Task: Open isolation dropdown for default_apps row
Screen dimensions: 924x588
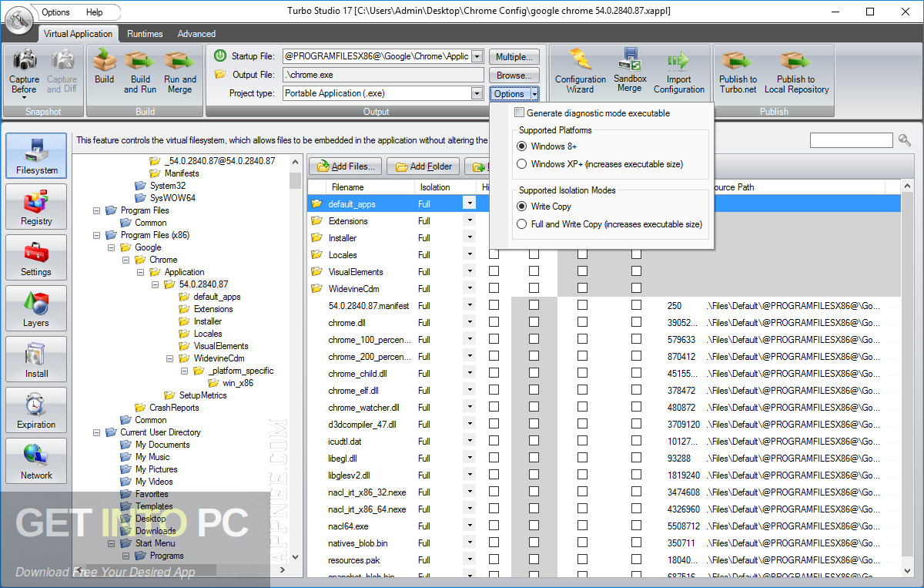Action: (x=469, y=203)
